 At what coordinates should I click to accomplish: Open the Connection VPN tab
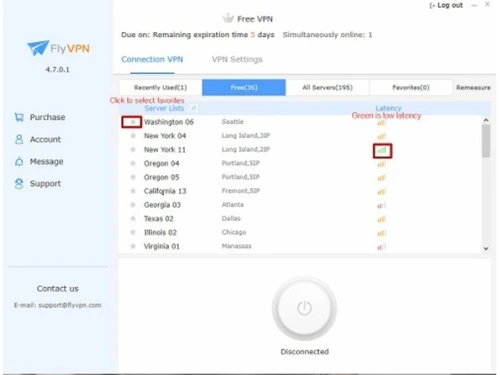pos(152,59)
